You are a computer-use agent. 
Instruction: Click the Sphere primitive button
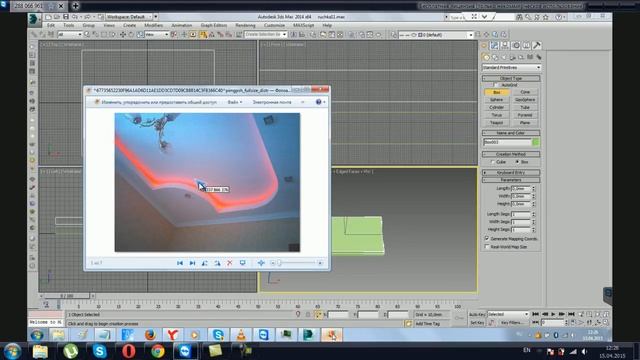497,100
